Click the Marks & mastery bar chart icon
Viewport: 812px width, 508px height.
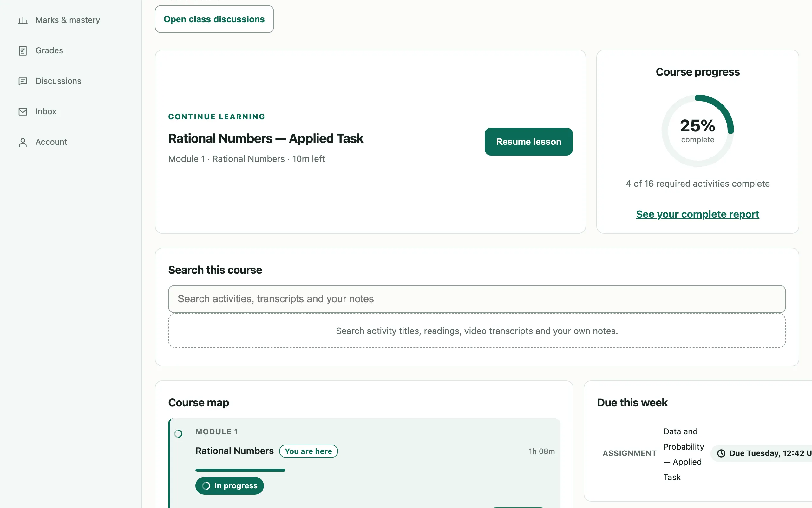pyautogui.click(x=23, y=20)
